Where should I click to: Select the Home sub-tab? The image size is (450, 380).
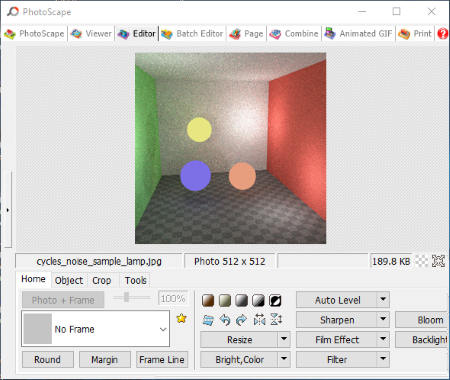coord(33,279)
